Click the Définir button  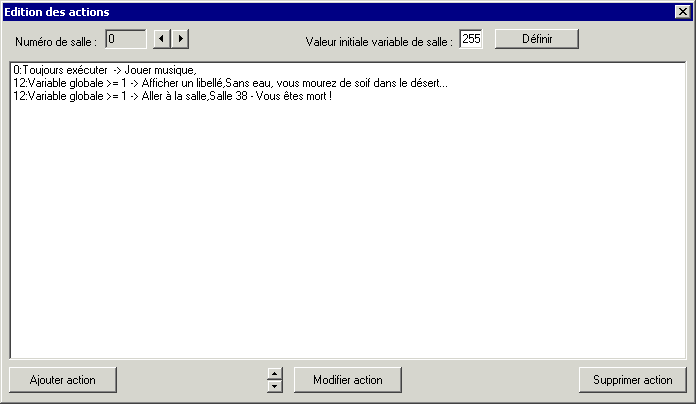coord(537,39)
